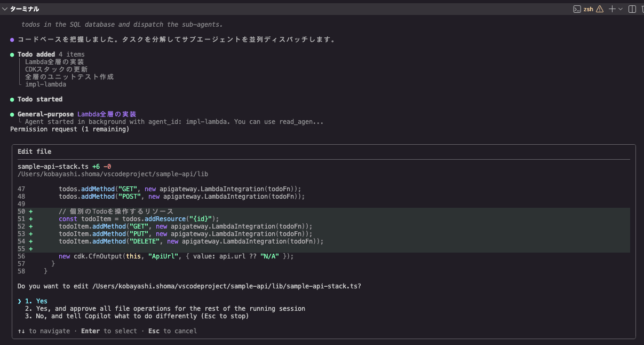Image resolution: width=644 pixels, height=345 pixels.
Task: Click the warning triangle beside zsh
Action: 600,9
